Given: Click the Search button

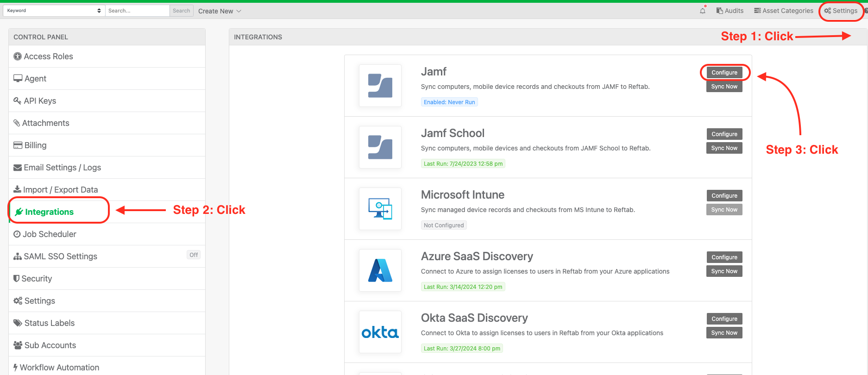Looking at the screenshot, I should pyautogui.click(x=182, y=11).
